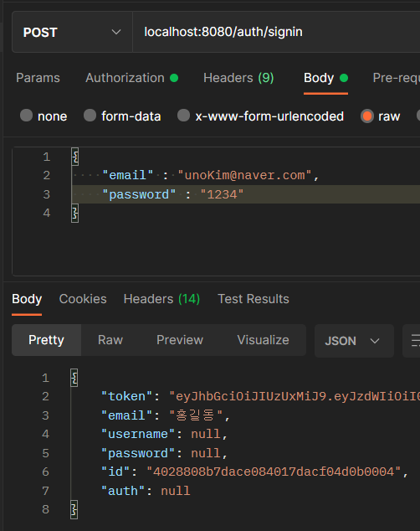The height and width of the screenshot is (531, 420).
Task: Select the none body type radio
Action: pyautogui.click(x=27, y=116)
